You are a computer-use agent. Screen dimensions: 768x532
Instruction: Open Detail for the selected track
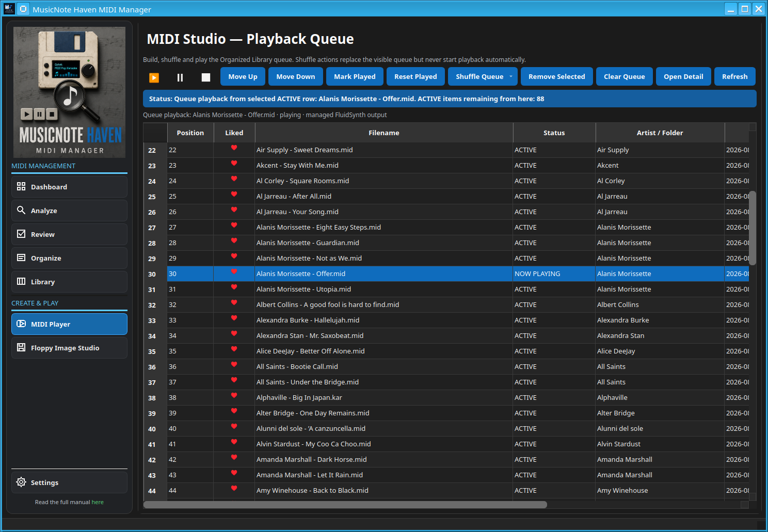pos(683,76)
